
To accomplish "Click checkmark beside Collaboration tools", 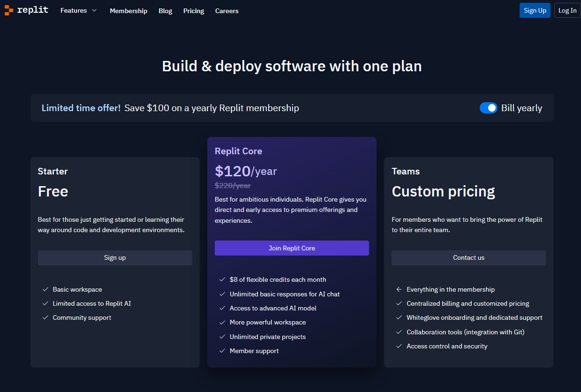I will [399, 332].
